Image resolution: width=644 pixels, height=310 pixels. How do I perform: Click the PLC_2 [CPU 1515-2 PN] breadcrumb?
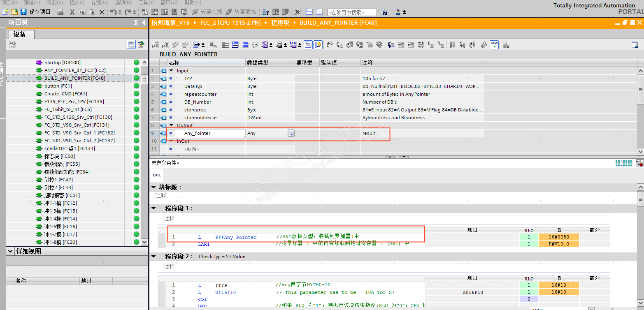click(x=230, y=23)
